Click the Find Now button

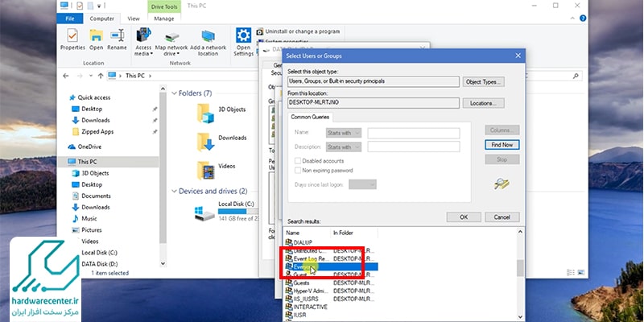(502, 145)
